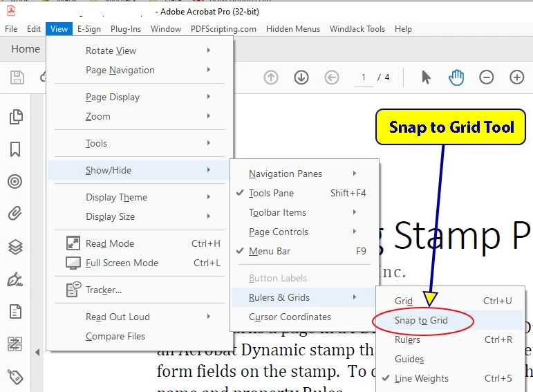Open the Edit menu
Screen dimensions: 533x392
(34, 29)
